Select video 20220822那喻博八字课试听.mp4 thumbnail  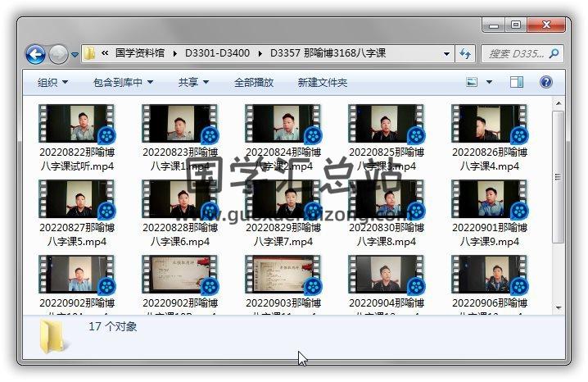click(x=77, y=124)
